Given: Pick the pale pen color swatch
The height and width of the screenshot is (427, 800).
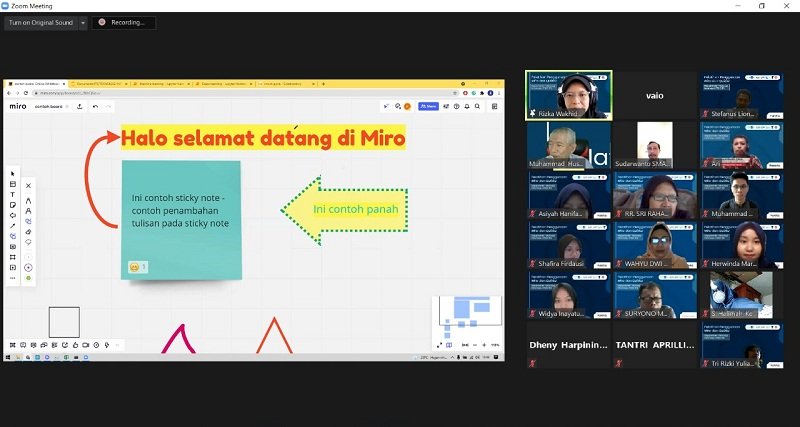Looking at the screenshot, I should [28, 257].
